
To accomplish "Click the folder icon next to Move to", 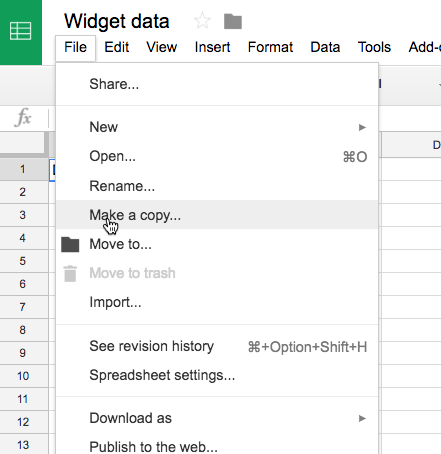I will coord(70,244).
